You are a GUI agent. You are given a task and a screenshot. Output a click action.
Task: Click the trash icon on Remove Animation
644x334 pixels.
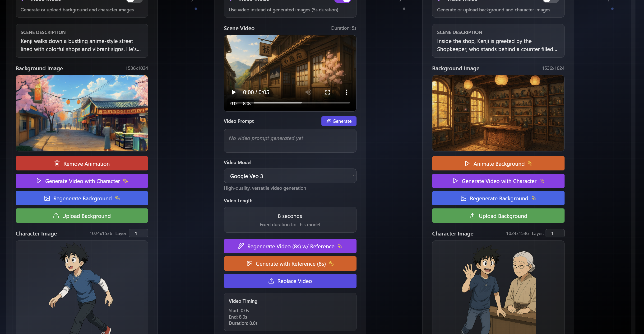point(57,164)
